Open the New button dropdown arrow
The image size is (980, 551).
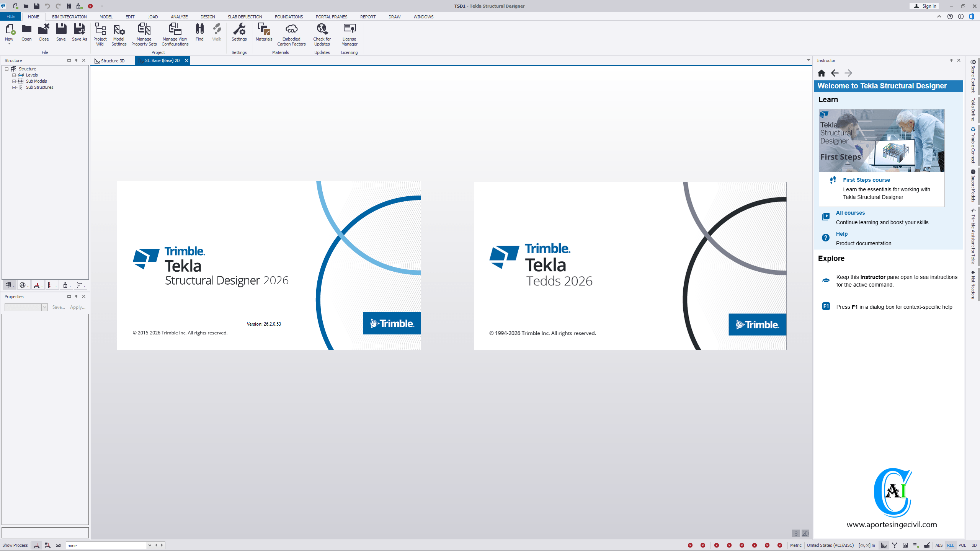coord(9,44)
